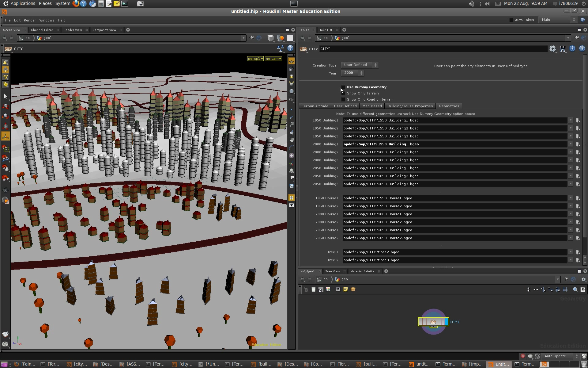Screen dimensions: 588x368
Task: Open the no cam camera menu
Action: click(x=273, y=59)
